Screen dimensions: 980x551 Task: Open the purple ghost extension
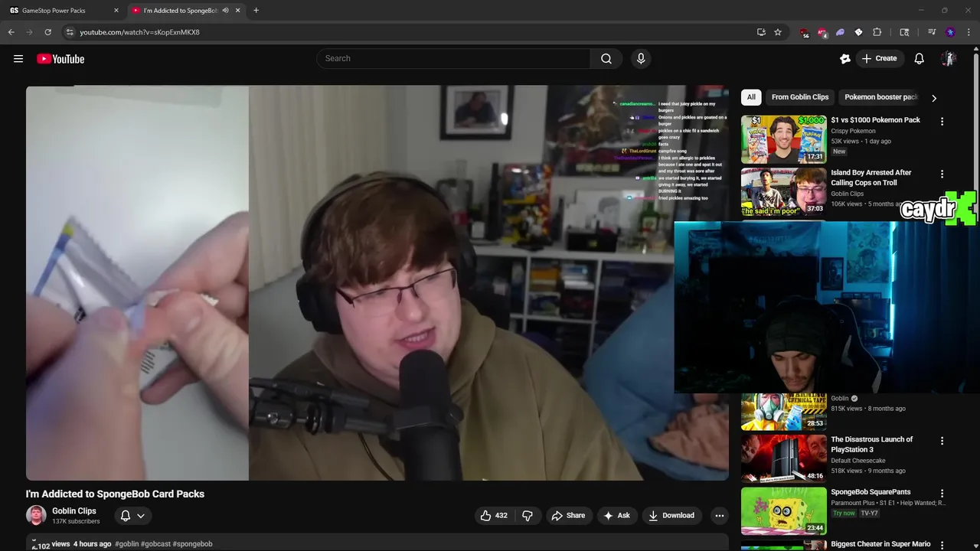tap(840, 32)
